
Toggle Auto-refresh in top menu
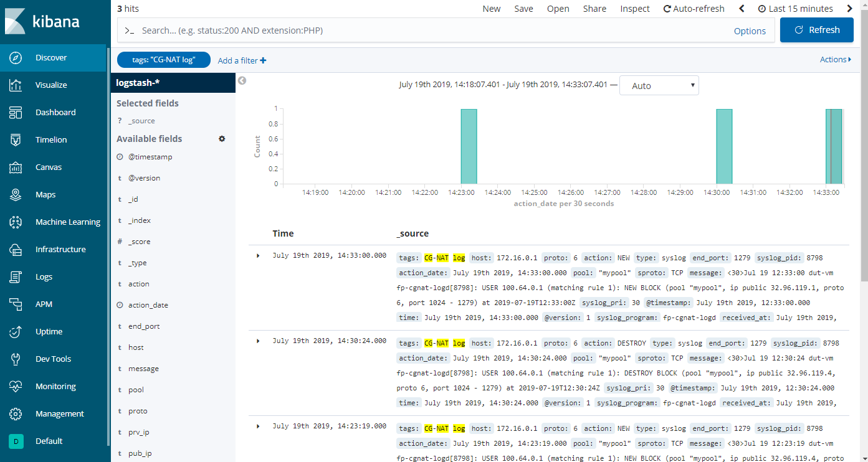694,9
